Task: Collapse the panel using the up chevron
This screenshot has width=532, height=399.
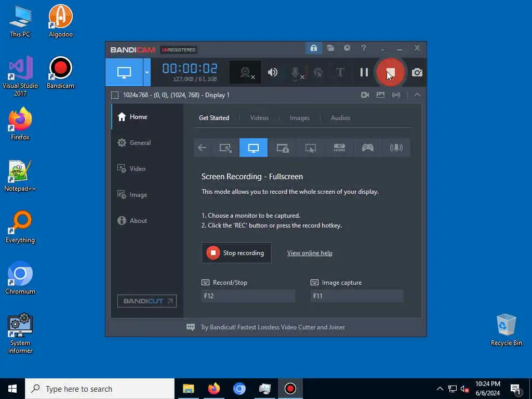Action: pyautogui.click(x=417, y=95)
